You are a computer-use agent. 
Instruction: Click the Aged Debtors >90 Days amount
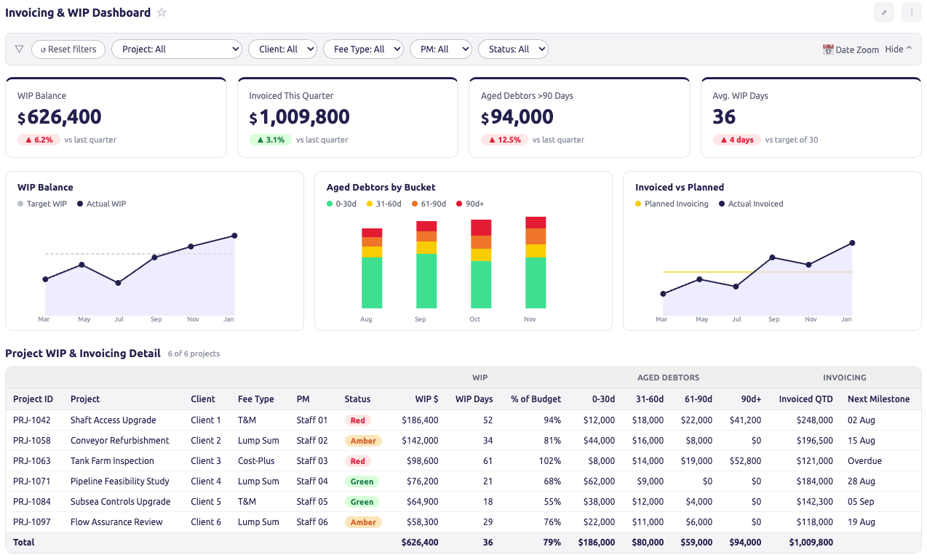517,117
